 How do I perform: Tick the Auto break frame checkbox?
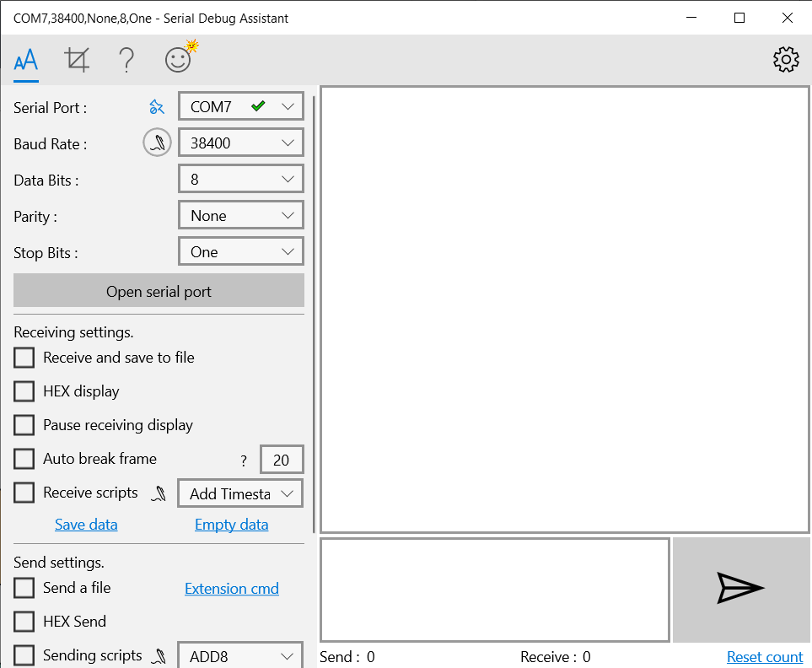[x=24, y=459]
